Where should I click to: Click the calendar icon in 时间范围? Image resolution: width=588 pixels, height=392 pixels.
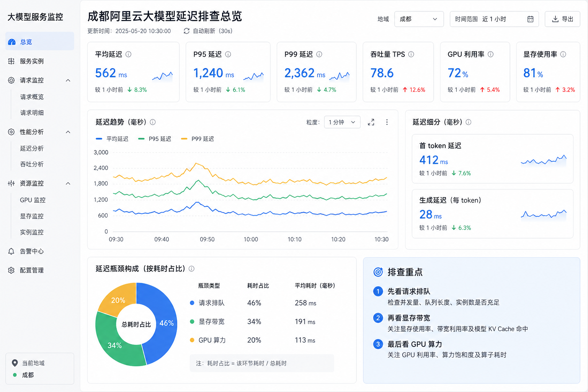[x=530, y=19]
